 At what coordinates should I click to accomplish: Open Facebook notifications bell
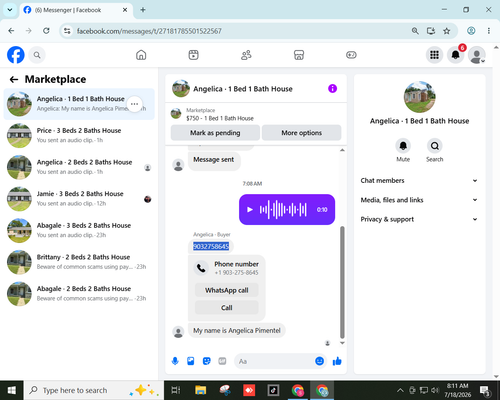pyautogui.click(x=455, y=55)
